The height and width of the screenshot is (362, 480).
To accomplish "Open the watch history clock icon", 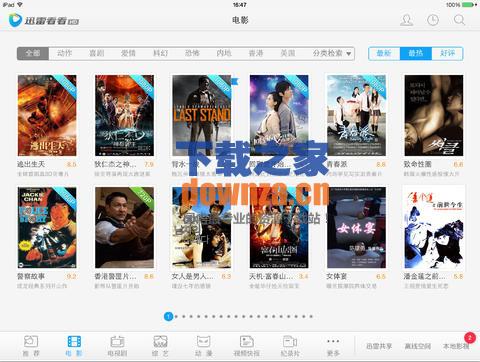I will coord(433,20).
